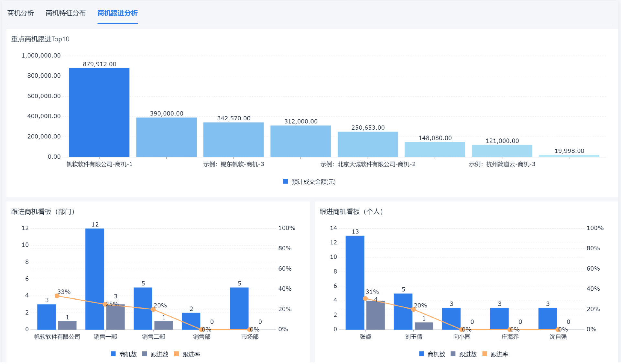This screenshot has height=364, width=621.
Task: Click 刘玉倩 20% rate line marker
Action: point(413,309)
